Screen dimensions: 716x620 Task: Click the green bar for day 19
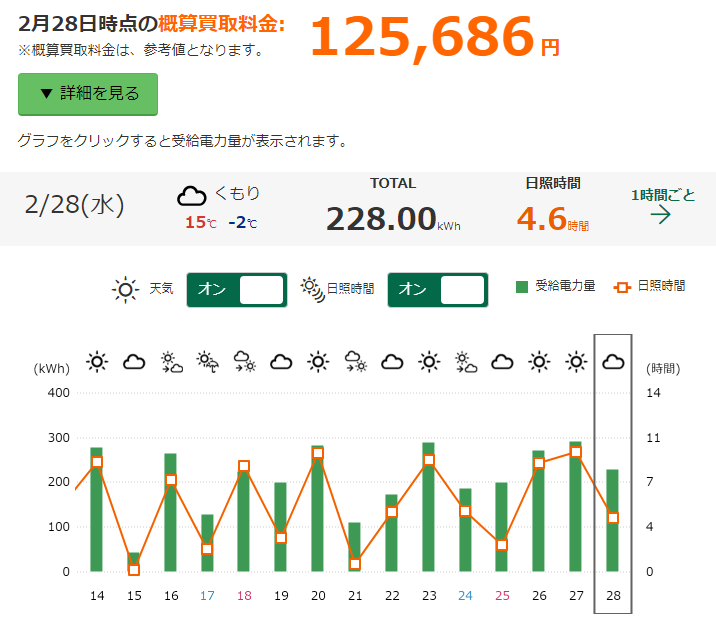tap(280, 527)
